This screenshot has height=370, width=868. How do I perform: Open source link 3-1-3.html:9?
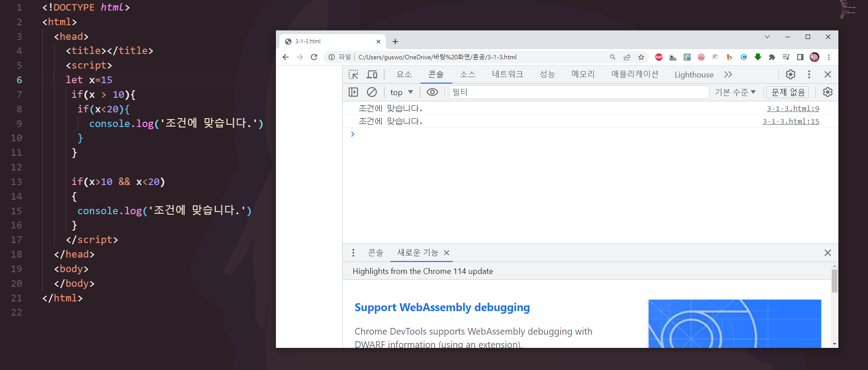[793, 108]
